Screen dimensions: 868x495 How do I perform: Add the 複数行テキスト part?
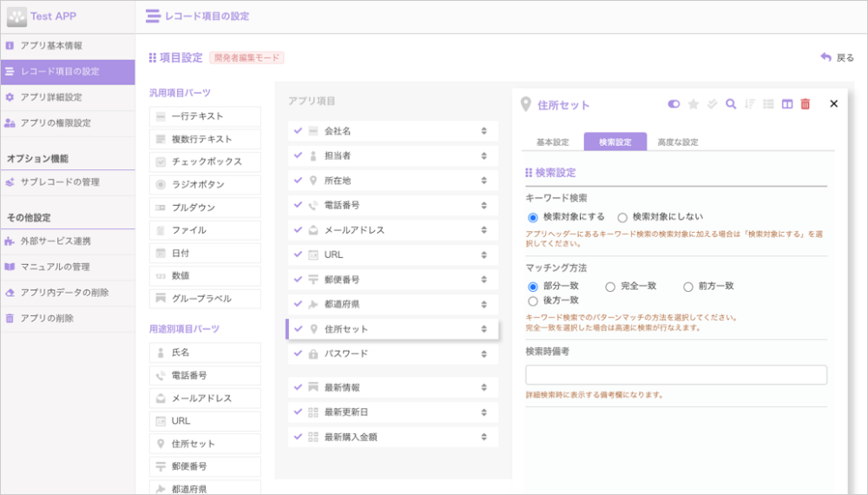point(205,139)
